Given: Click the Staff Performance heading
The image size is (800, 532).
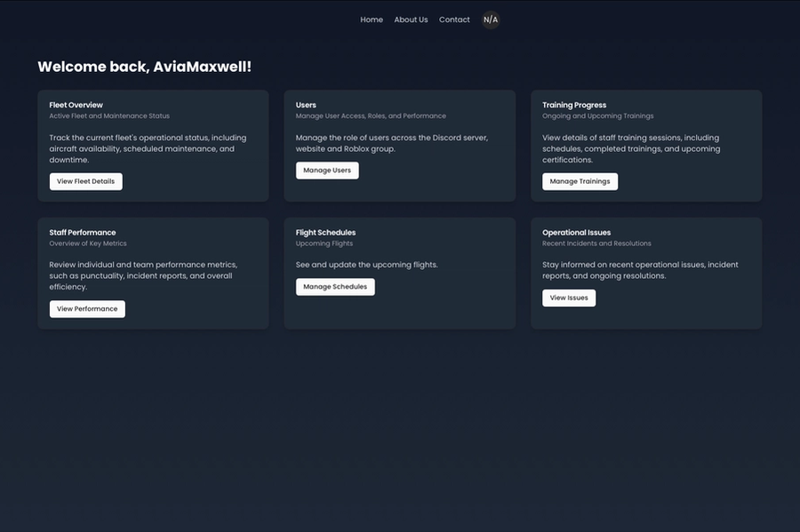Looking at the screenshot, I should [x=83, y=233].
